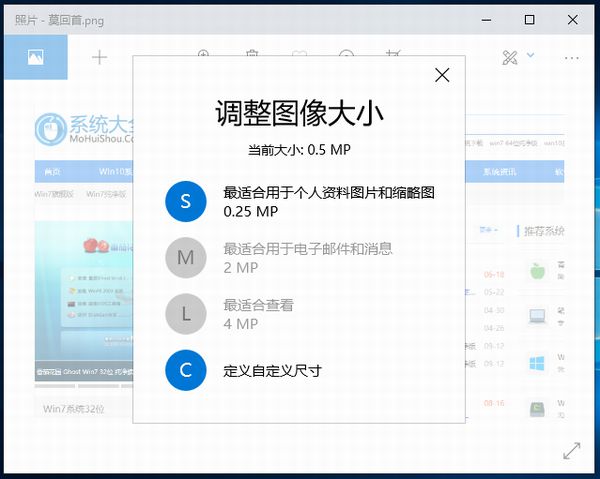Open the three-dot more options menu
The image size is (600, 479).
click(x=571, y=57)
